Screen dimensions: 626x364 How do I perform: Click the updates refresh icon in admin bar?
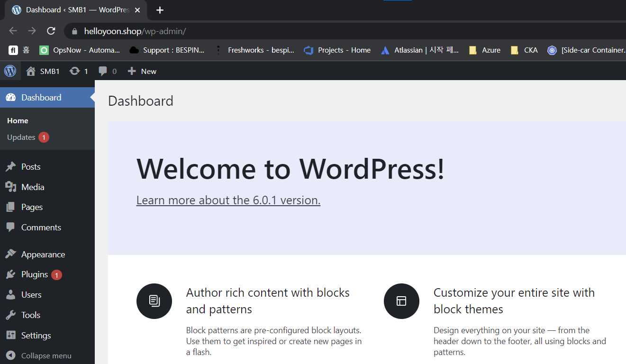pyautogui.click(x=74, y=71)
